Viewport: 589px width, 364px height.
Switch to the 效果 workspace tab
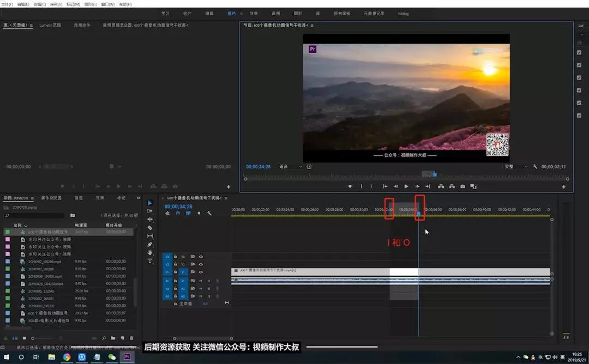point(254,14)
